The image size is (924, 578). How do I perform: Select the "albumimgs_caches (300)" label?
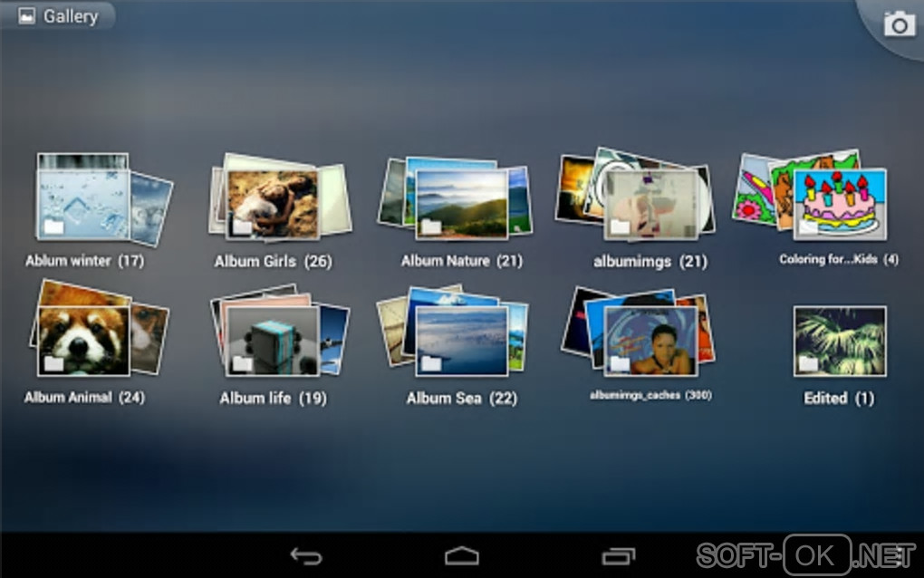click(x=650, y=395)
